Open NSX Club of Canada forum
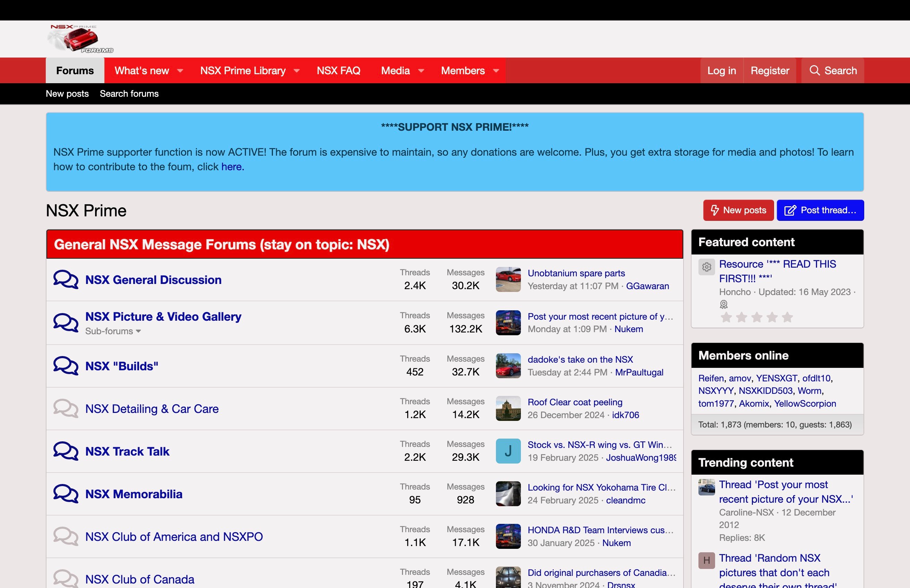Image resolution: width=910 pixels, height=588 pixels. 139,579
